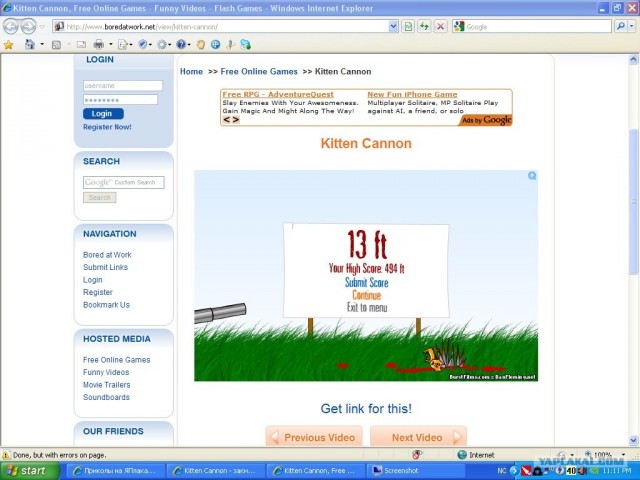The width and height of the screenshot is (640, 480).
Task: Click the Free Online Games breadcrumb link
Action: tap(259, 71)
